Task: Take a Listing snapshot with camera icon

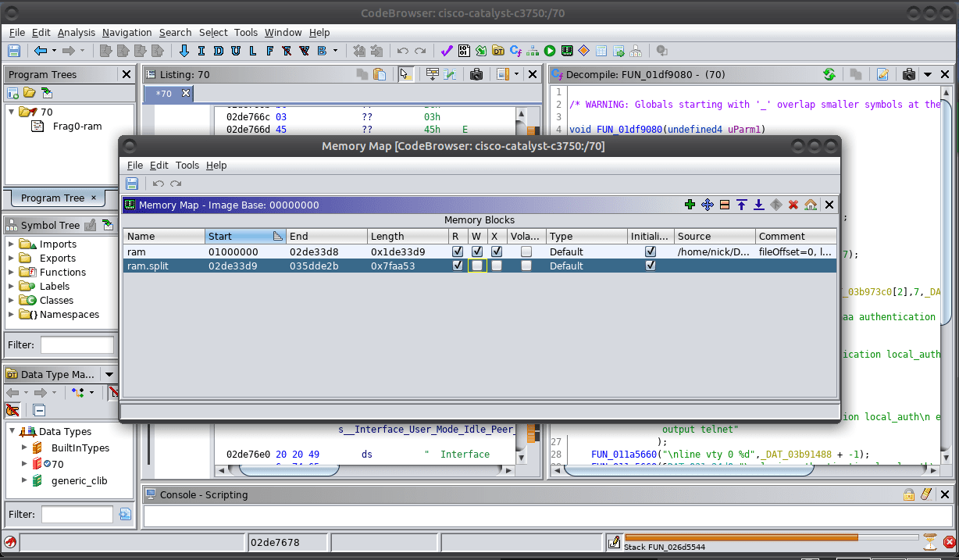Action: tap(476, 74)
